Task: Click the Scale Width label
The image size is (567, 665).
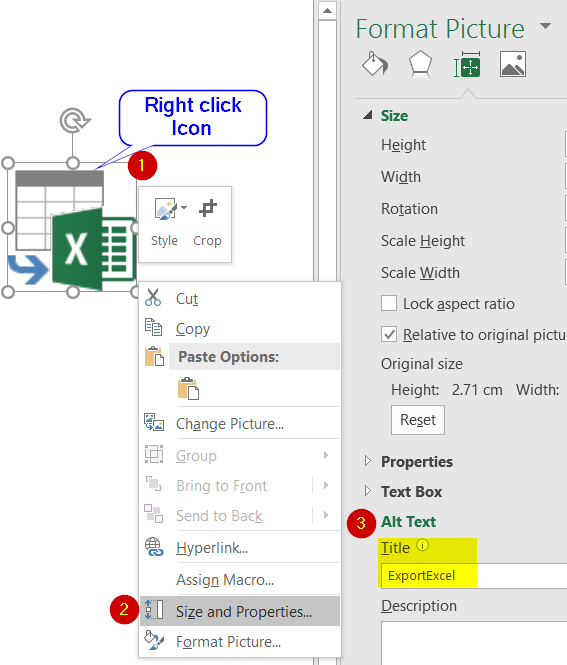Action: point(420,273)
